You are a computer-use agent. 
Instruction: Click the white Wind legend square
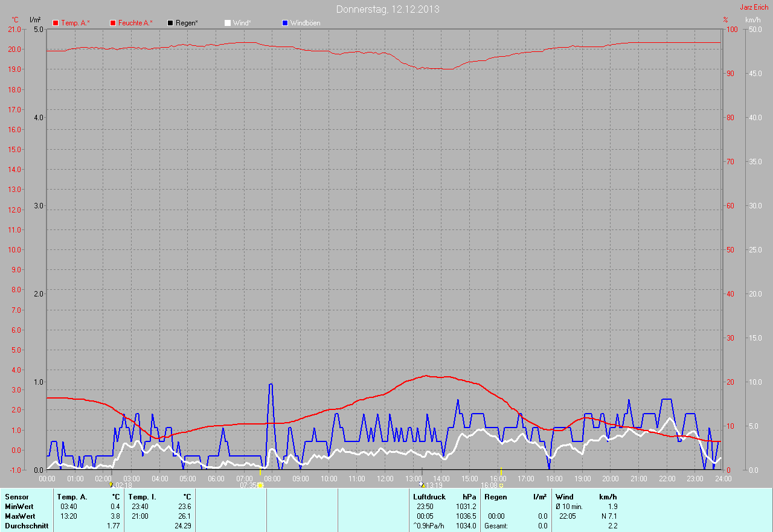tap(228, 23)
